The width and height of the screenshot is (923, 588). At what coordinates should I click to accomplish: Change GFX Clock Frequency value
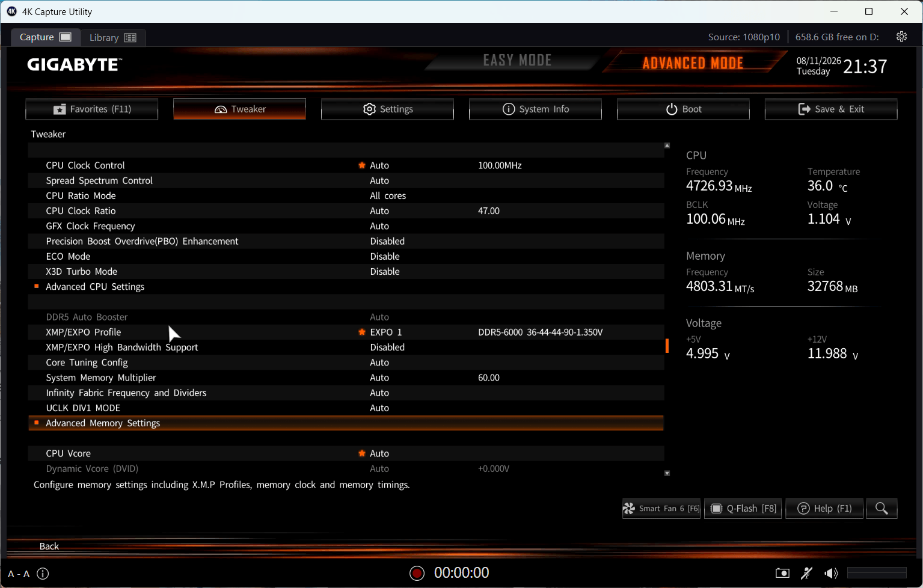(379, 226)
